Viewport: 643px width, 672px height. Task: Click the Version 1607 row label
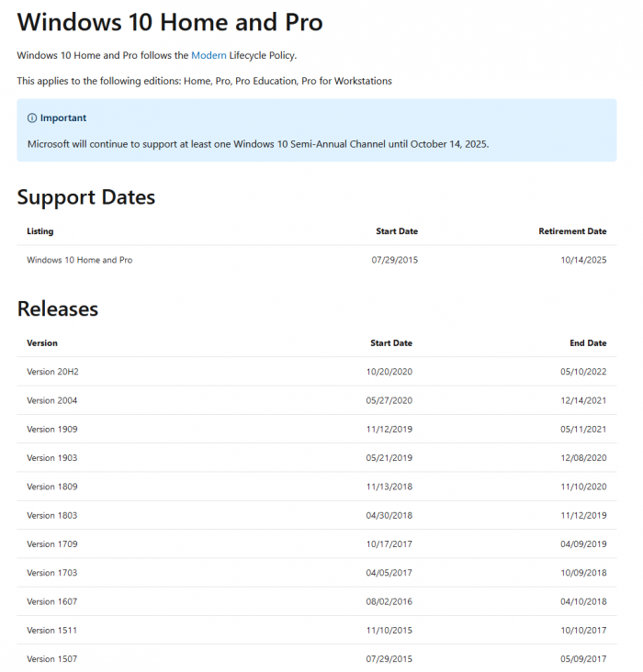[x=59, y=602]
